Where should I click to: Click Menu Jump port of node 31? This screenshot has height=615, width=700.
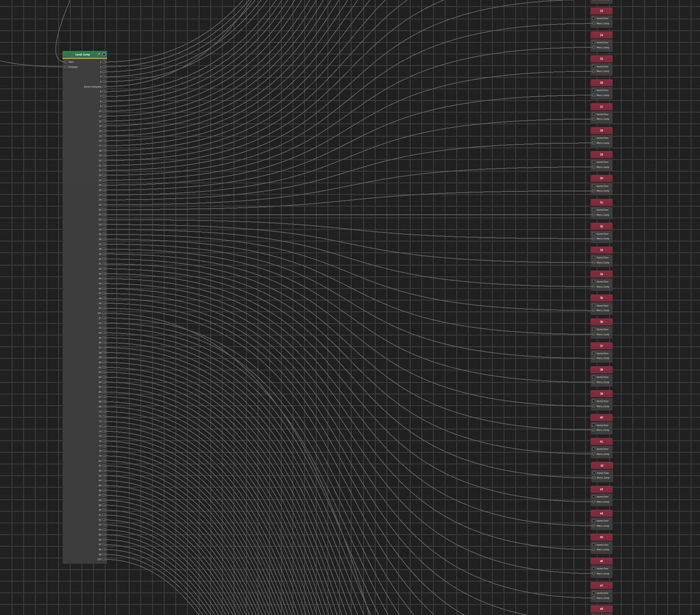click(594, 215)
